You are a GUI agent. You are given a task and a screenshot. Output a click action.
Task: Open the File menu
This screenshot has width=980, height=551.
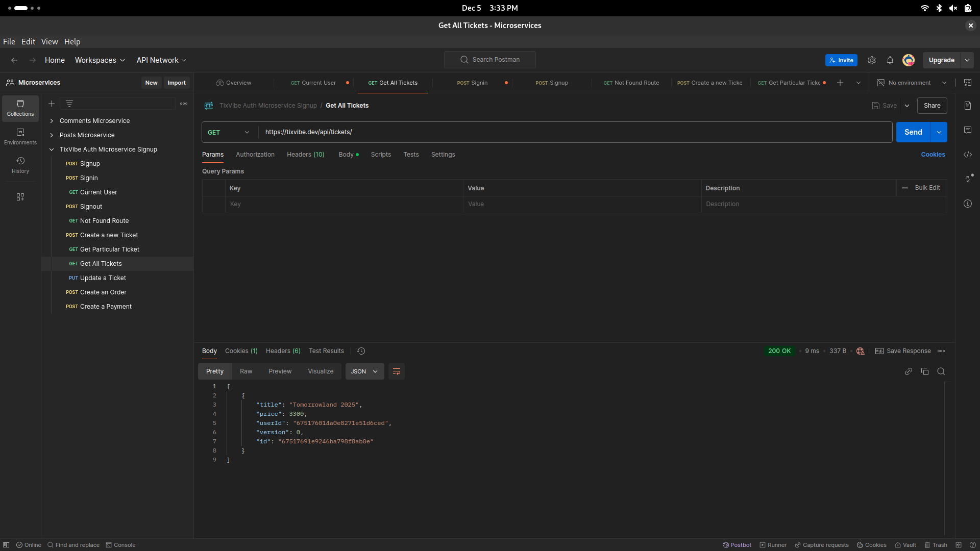(x=9, y=42)
